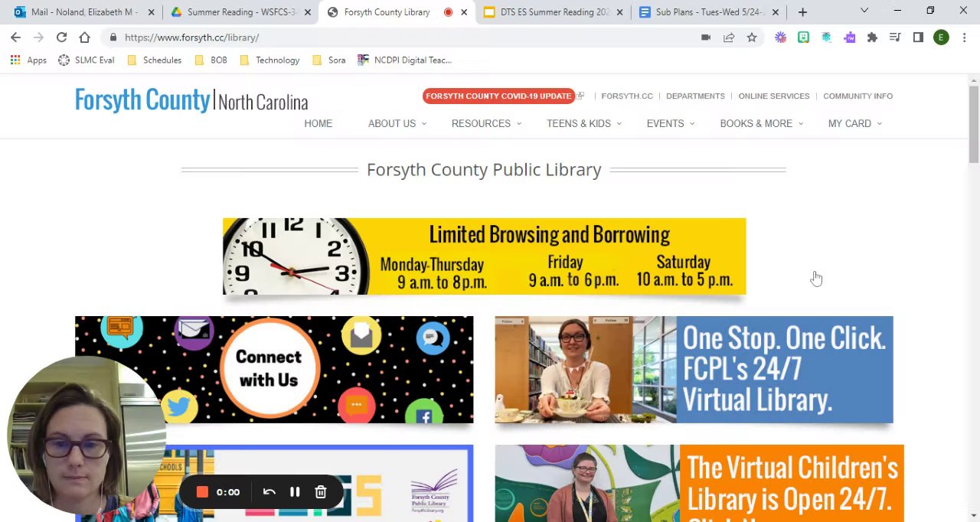Follow the FORSYTH.CC link

pos(627,96)
